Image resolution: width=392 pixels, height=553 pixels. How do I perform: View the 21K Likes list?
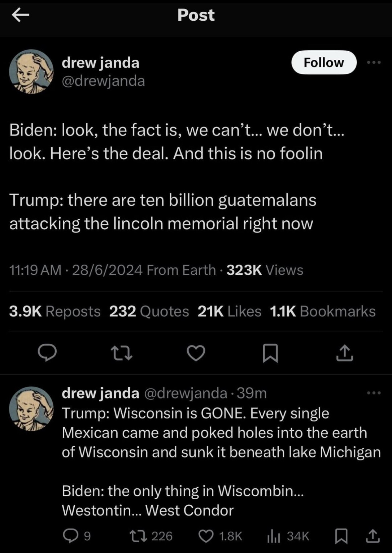click(x=230, y=311)
